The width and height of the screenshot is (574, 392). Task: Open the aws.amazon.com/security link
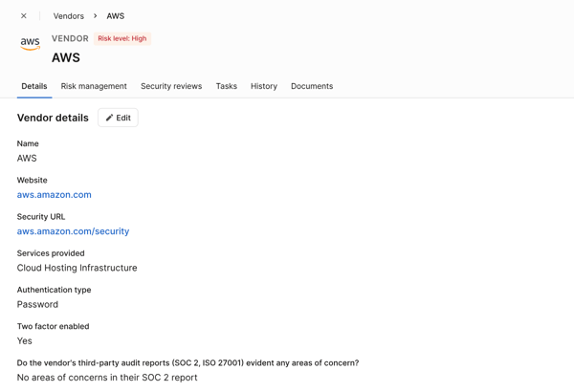73,231
